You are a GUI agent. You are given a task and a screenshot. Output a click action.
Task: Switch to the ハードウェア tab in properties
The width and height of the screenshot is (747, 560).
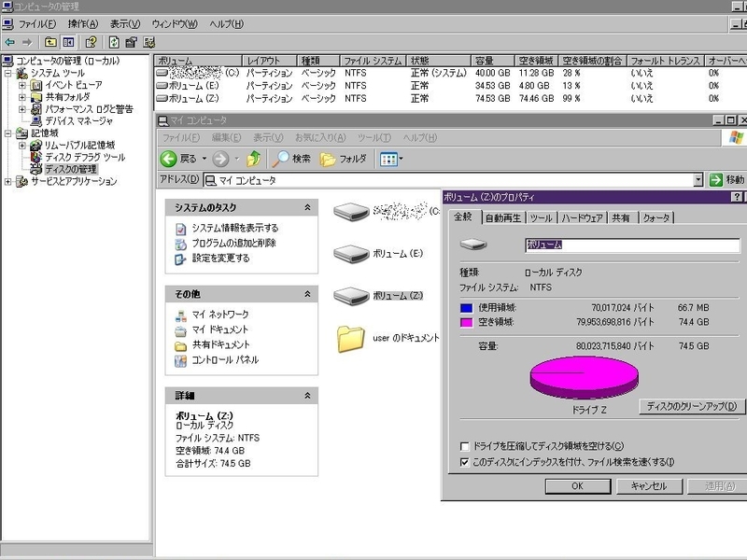click(582, 218)
